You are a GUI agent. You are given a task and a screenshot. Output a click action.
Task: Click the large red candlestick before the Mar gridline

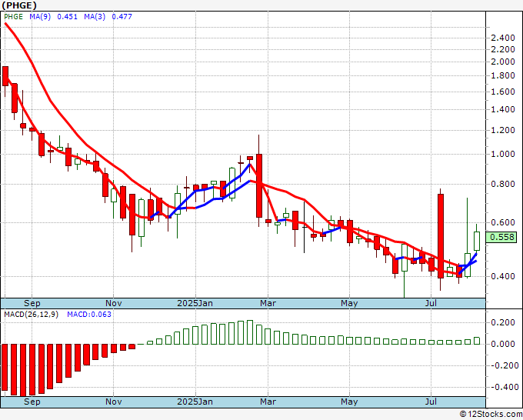[259, 185]
